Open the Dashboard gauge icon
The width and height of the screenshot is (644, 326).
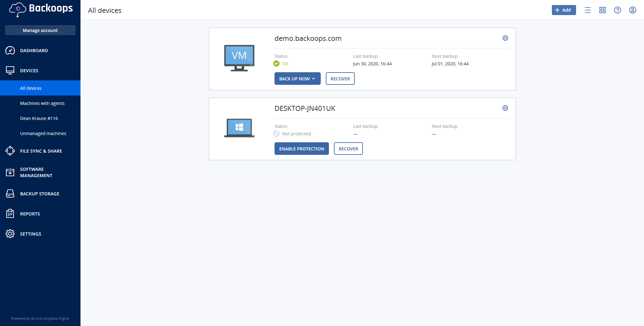click(x=10, y=50)
